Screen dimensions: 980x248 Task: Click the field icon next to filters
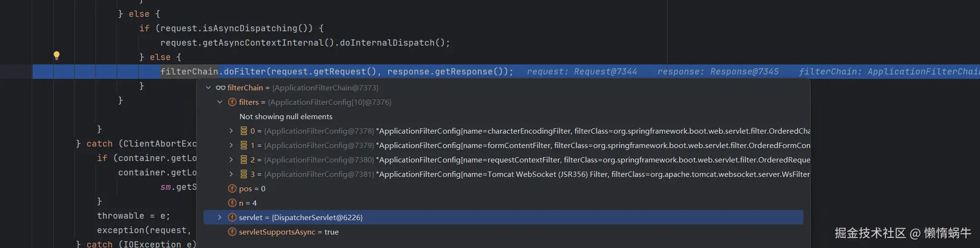pyautogui.click(x=232, y=102)
